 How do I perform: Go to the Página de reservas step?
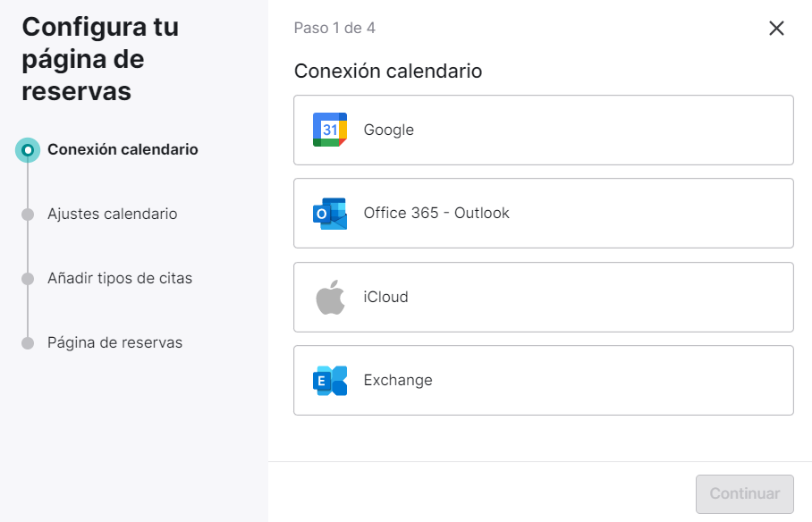(x=115, y=343)
